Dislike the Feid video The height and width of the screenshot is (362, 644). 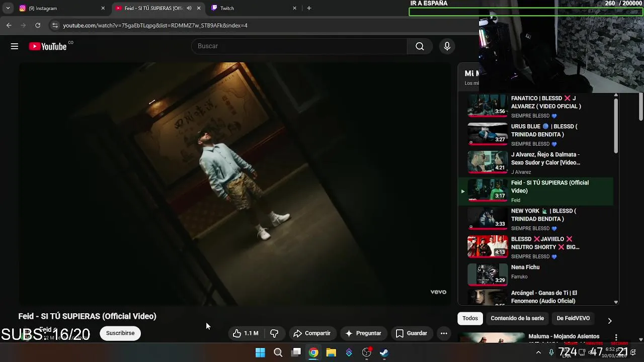(x=274, y=333)
